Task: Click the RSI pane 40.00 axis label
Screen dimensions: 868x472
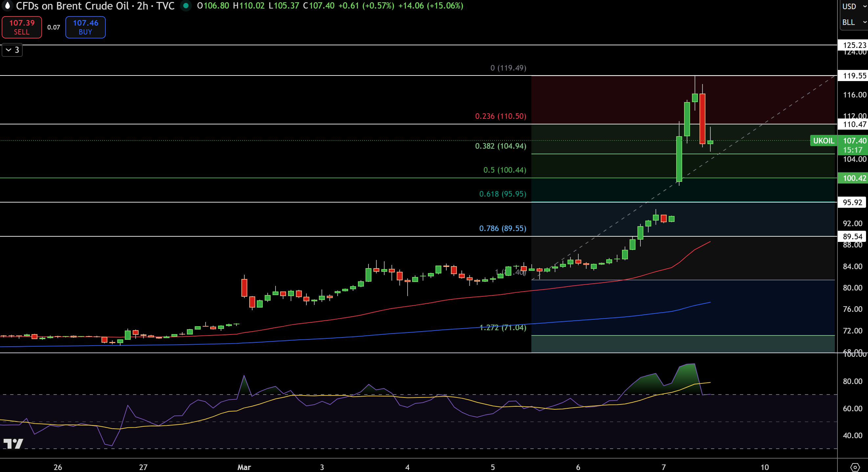Action: point(853,435)
